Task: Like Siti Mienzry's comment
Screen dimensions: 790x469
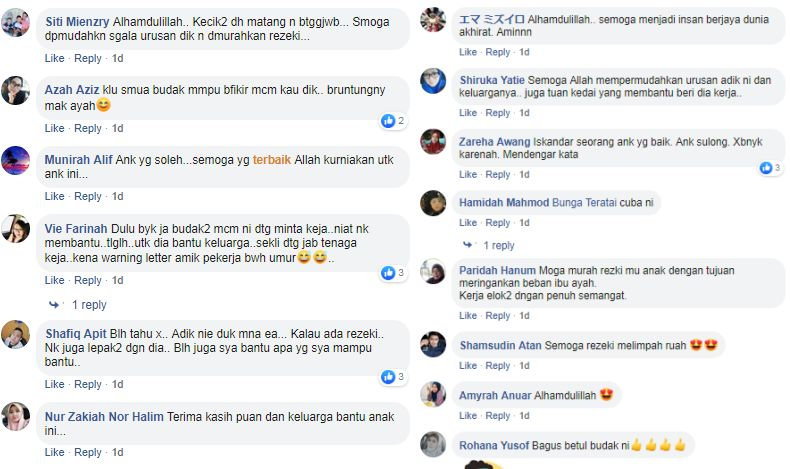Action: [54, 58]
